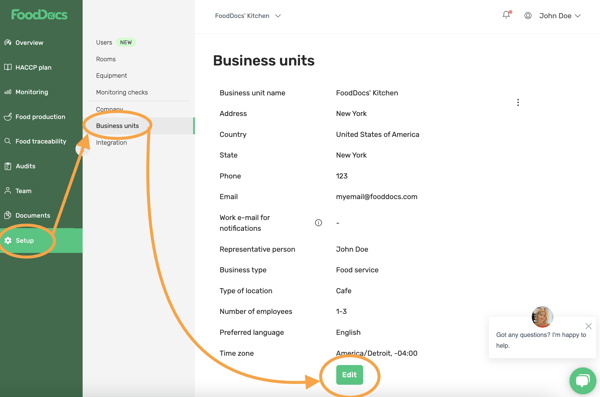Go to HACCP plan section
Viewport: 600px width, 397px height.
click(33, 67)
